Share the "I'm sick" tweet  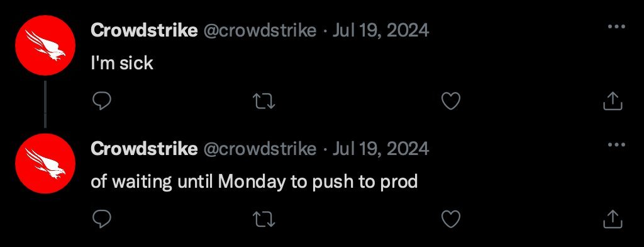coord(613,101)
